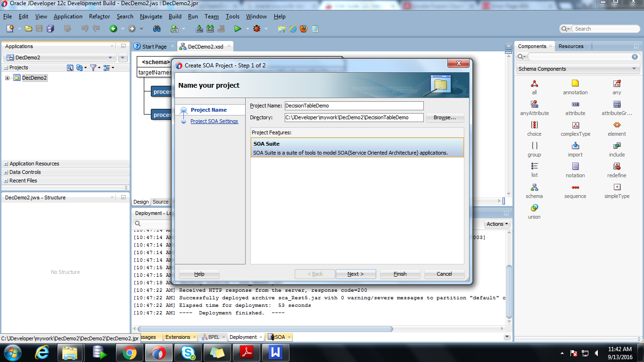Start the debugger using the bug icon
644x362 pixels.
[x=257, y=28]
